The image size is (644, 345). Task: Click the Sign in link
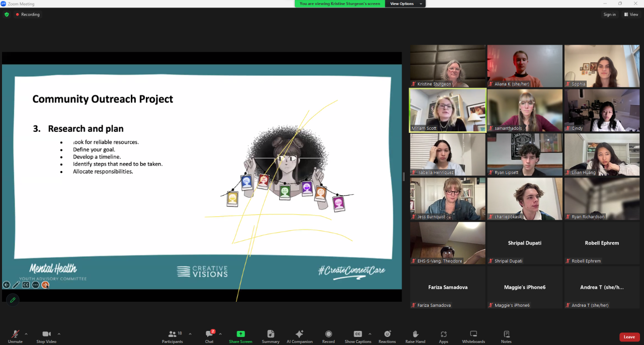point(609,15)
